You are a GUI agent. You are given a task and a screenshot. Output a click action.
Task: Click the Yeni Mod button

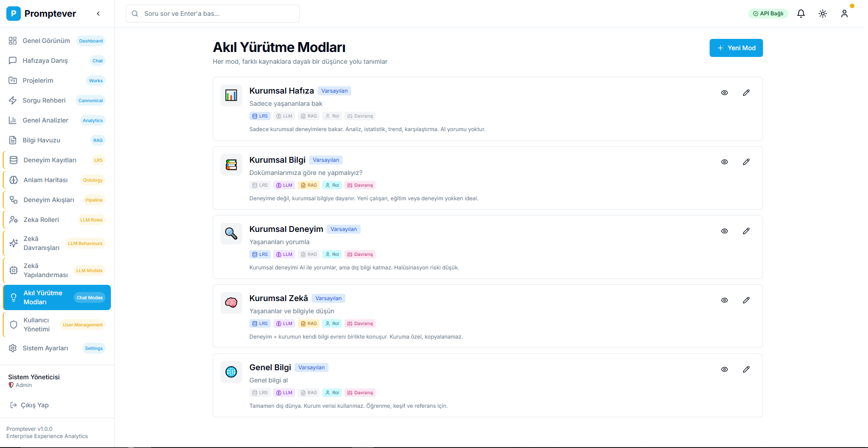[x=736, y=48]
